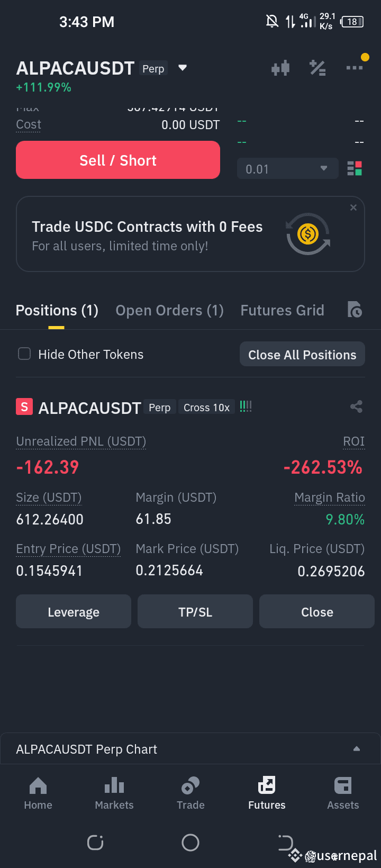Switch to the Futures Grid tab

pos(283,310)
